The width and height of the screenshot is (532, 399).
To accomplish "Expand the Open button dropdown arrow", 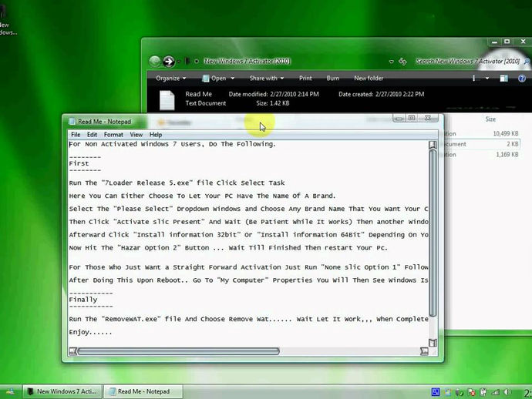I will (233, 79).
